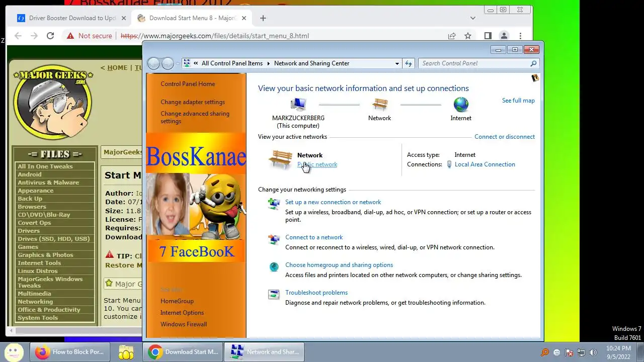Open Chrome tab search dropdown arrow
Screen dimensions: 644x362
[x=472, y=18]
